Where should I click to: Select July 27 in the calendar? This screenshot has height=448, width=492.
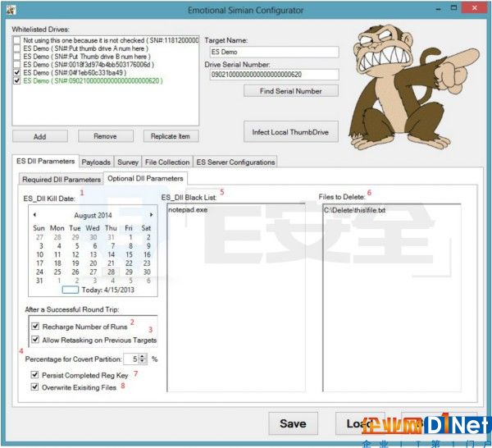(x=39, y=237)
